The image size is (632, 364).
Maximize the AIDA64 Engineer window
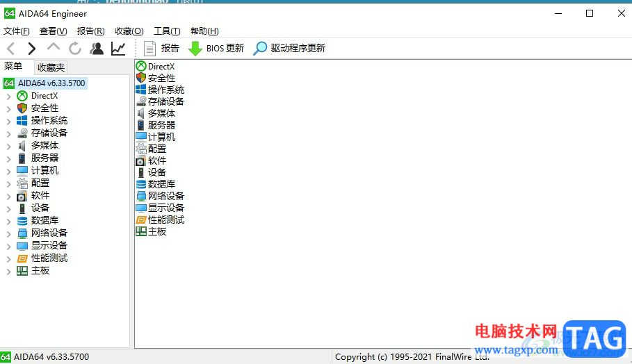pos(590,13)
